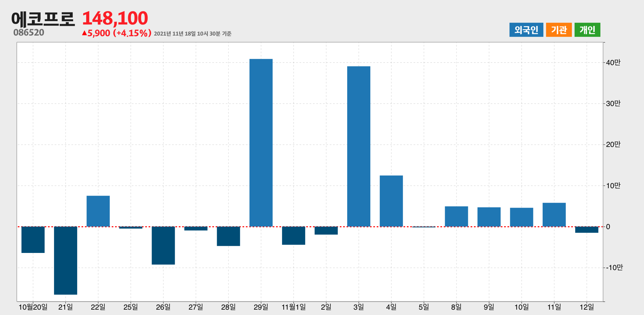
Task: Click the 9일 x-axis date label
Action: coord(489,307)
